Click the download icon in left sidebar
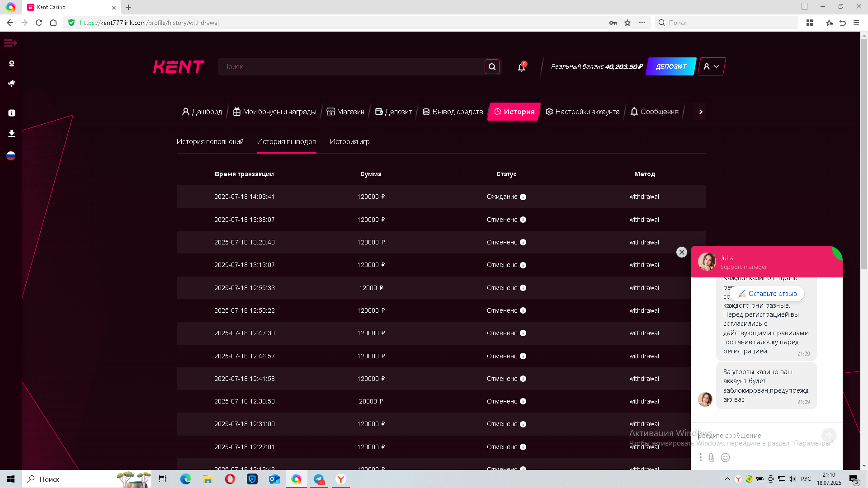The width and height of the screenshot is (868, 488). (12, 133)
